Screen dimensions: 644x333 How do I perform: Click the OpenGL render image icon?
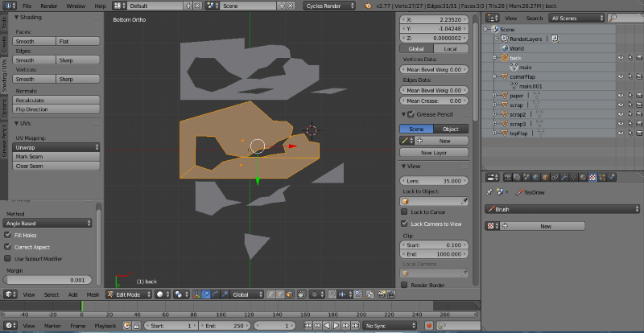pos(380,294)
